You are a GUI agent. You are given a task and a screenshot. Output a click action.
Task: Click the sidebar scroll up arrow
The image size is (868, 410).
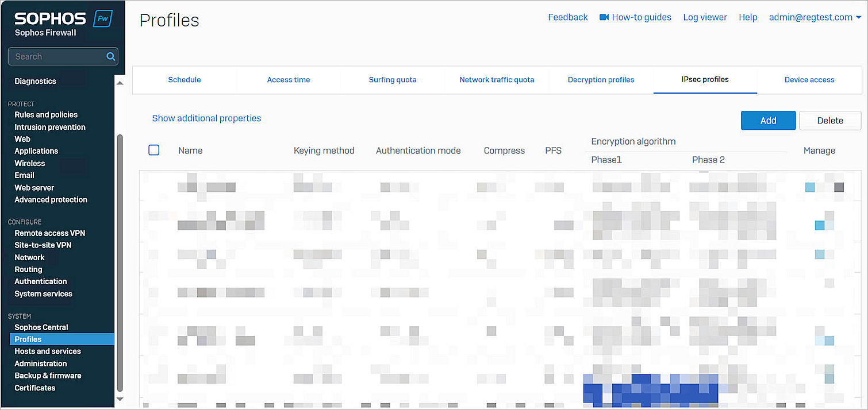120,84
